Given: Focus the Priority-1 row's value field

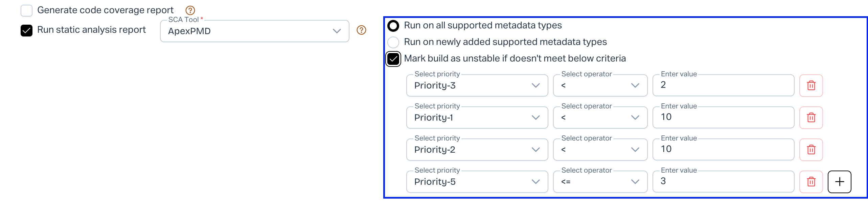Looking at the screenshot, I should coord(723,118).
